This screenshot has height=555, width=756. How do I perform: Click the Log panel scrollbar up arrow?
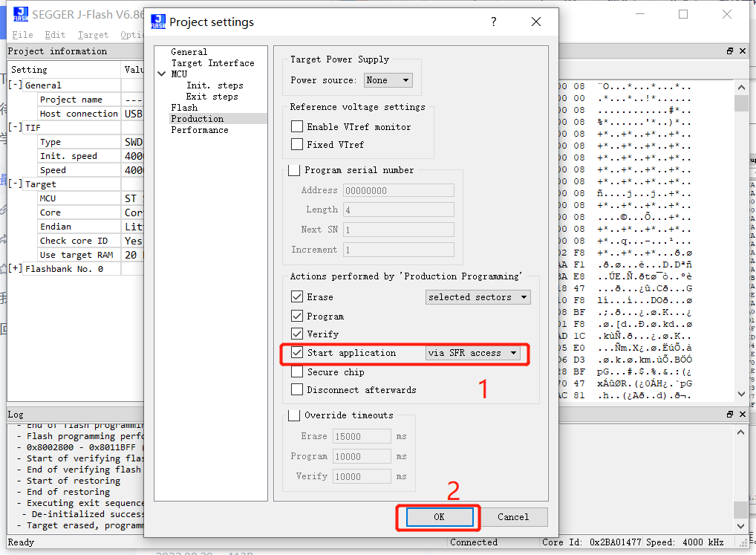(x=741, y=432)
